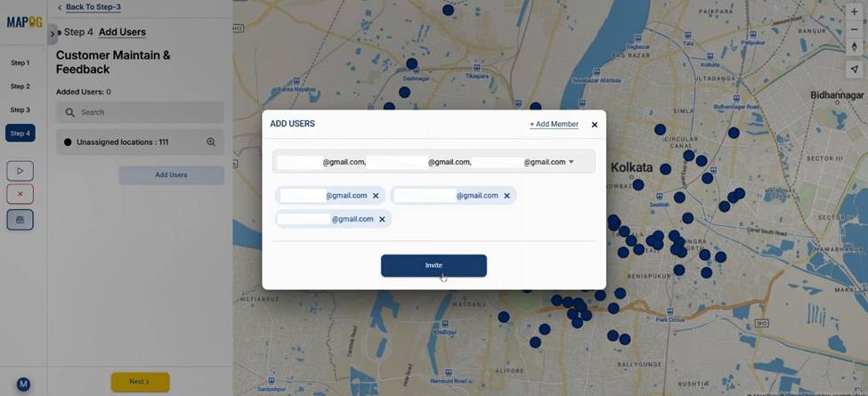
Task: Remove the third email chip on second row
Action: tap(382, 219)
